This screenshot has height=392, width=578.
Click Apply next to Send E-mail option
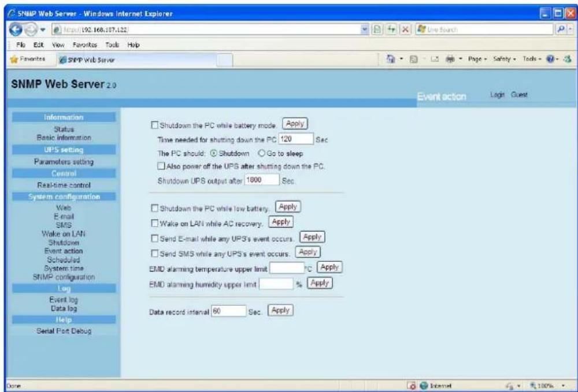312,237
